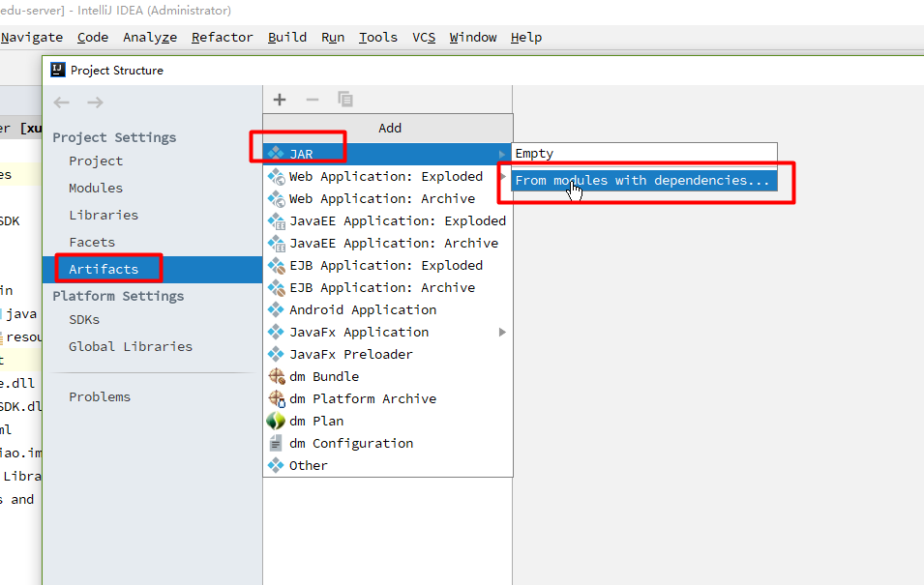Viewport: 924px width, 585px height.
Task: Open Modules settings section
Action: [96, 188]
